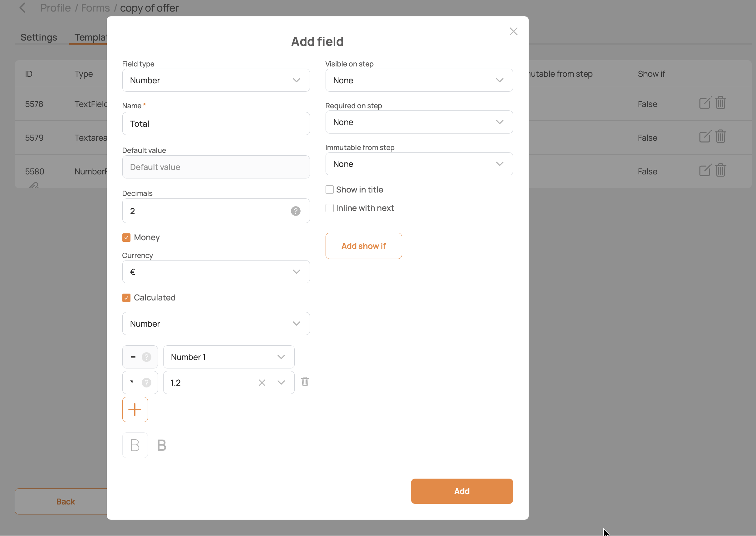Switch to the Settings tab
This screenshot has width=756, height=536.
tap(38, 37)
